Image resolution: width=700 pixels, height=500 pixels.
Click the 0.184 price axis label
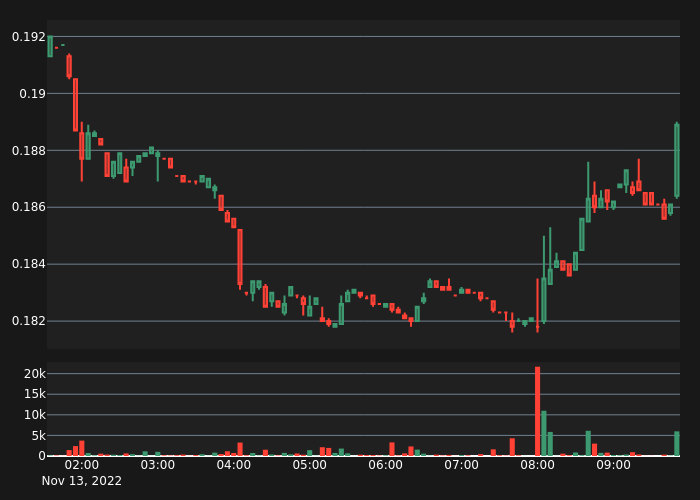pyautogui.click(x=29, y=264)
